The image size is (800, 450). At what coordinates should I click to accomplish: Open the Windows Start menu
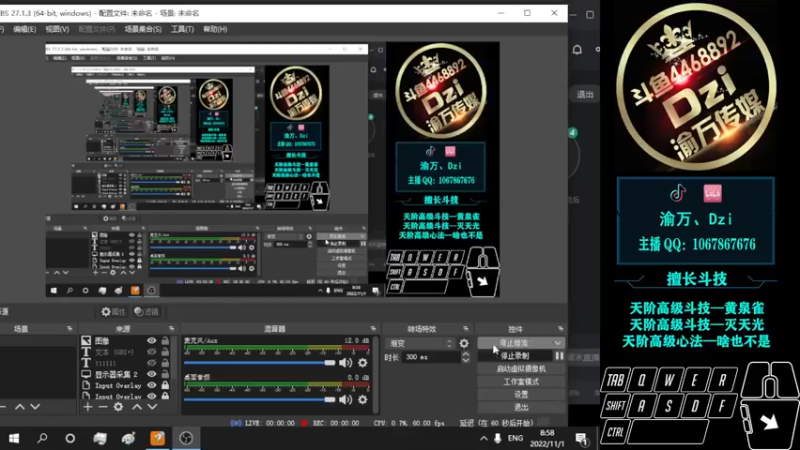tap(14, 438)
